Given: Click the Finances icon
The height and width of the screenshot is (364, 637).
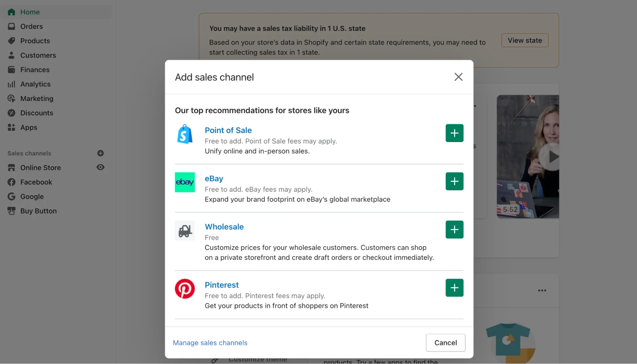Looking at the screenshot, I should 11,70.
